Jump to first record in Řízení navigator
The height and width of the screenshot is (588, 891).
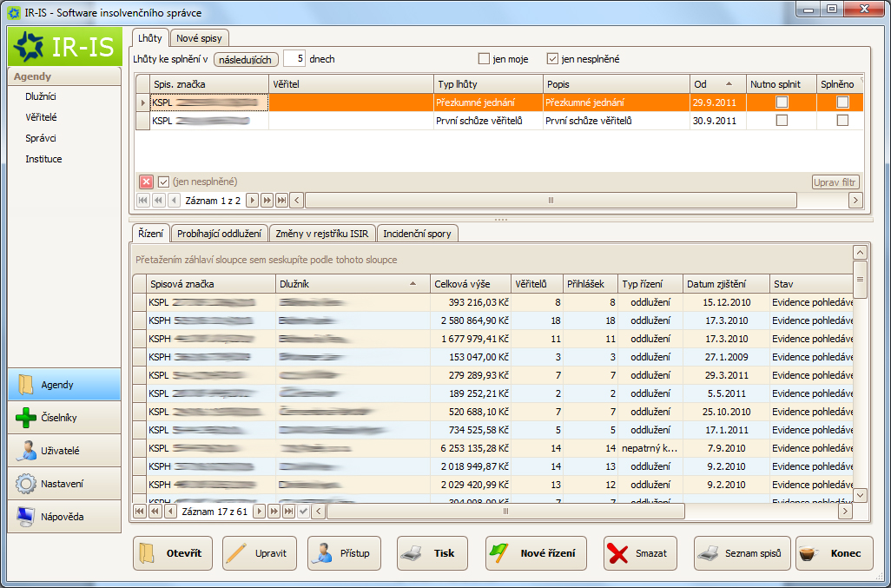pos(140,512)
